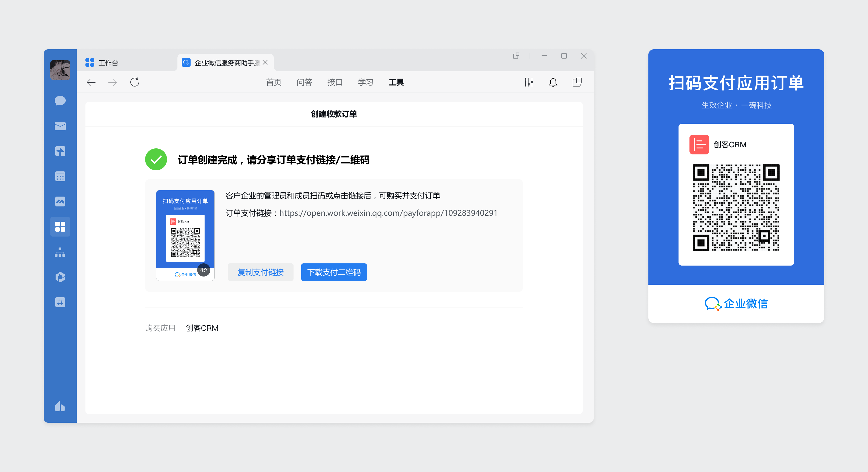Click the 企业微信 logo at poster bottom
Image resolution: width=868 pixels, height=472 pixels.
pyautogui.click(x=736, y=304)
